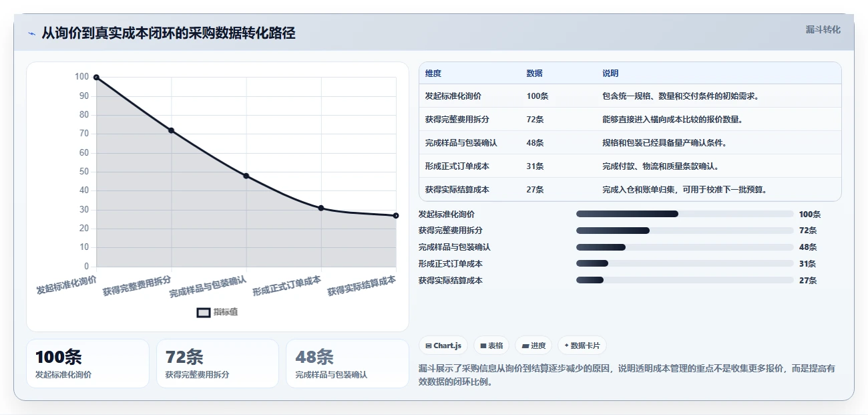868x415 pixels.
Task: Select the 数据卡片 tag chip
Action: coord(582,345)
